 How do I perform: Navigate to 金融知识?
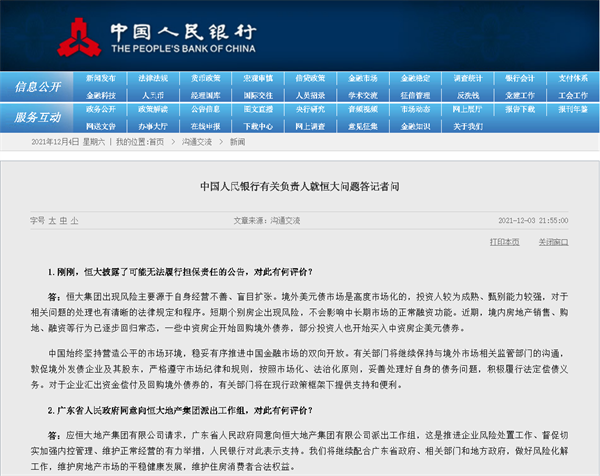pos(415,126)
